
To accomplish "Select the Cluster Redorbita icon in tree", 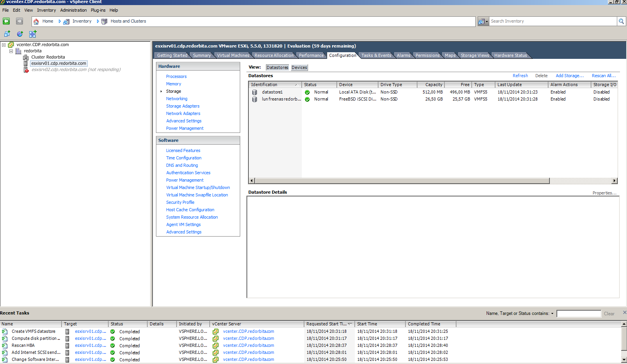I will (x=26, y=57).
